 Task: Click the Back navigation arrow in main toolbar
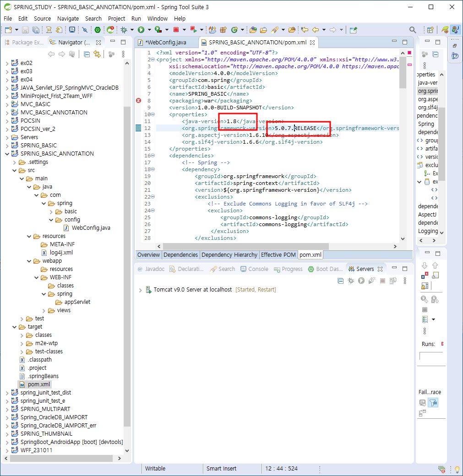click(316, 30)
